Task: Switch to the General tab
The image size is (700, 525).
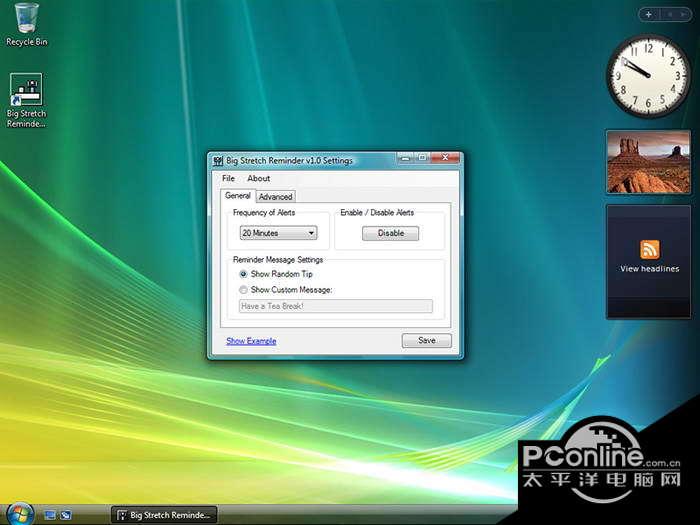Action: pyautogui.click(x=238, y=196)
